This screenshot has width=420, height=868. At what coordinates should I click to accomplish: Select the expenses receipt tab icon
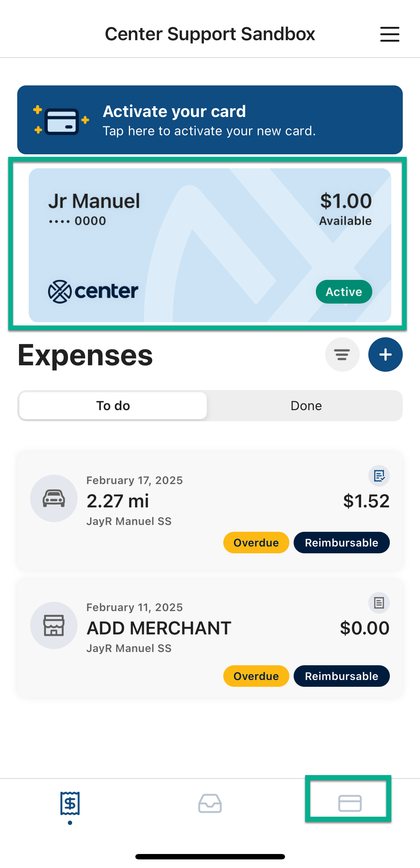click(70, 803)
